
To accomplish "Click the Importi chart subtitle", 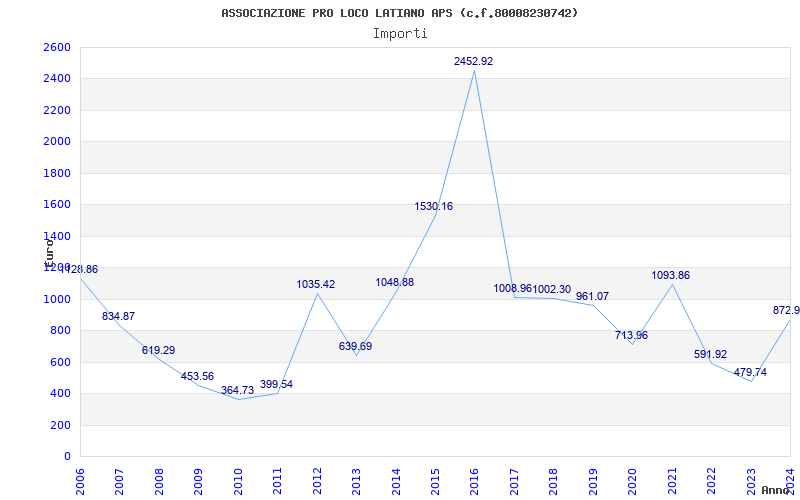I will 400,34.
